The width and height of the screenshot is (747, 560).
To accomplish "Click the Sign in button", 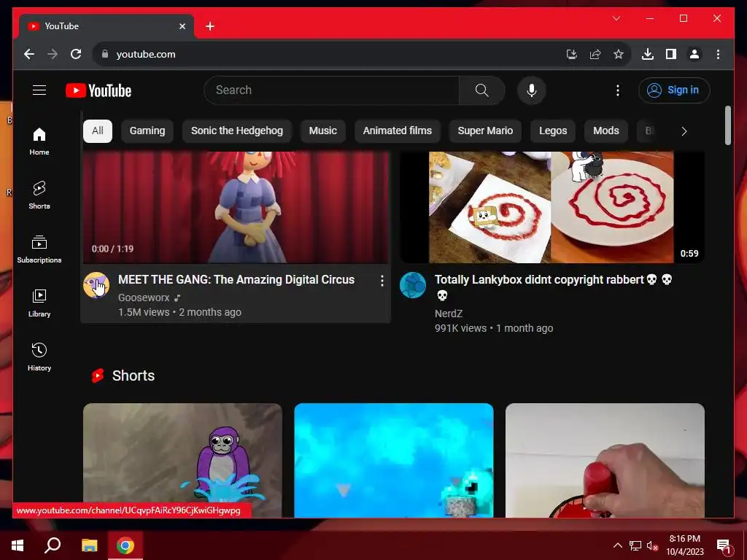I will [674, 90].
